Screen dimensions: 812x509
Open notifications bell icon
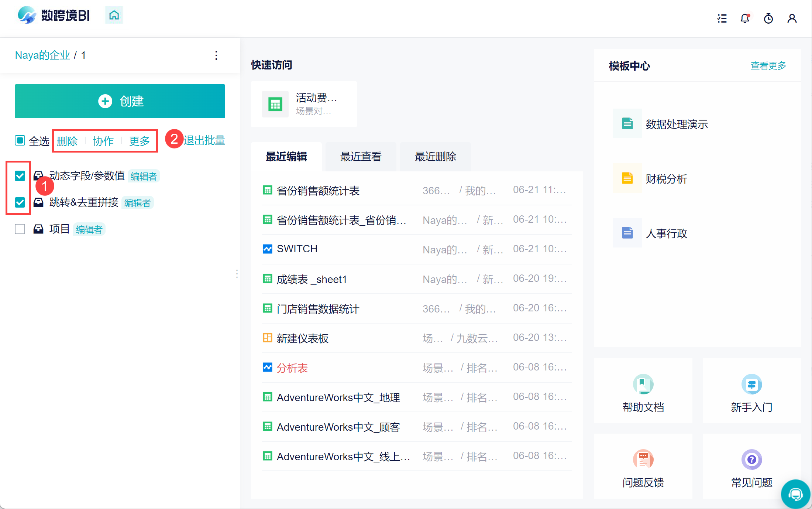(x=745, y=18)
